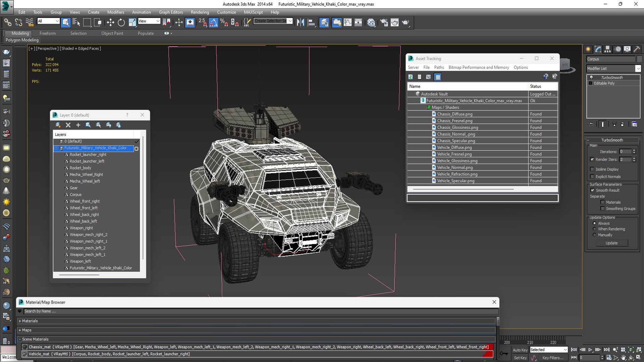
Task: Click the Update button
Action: tap(611, 243)
